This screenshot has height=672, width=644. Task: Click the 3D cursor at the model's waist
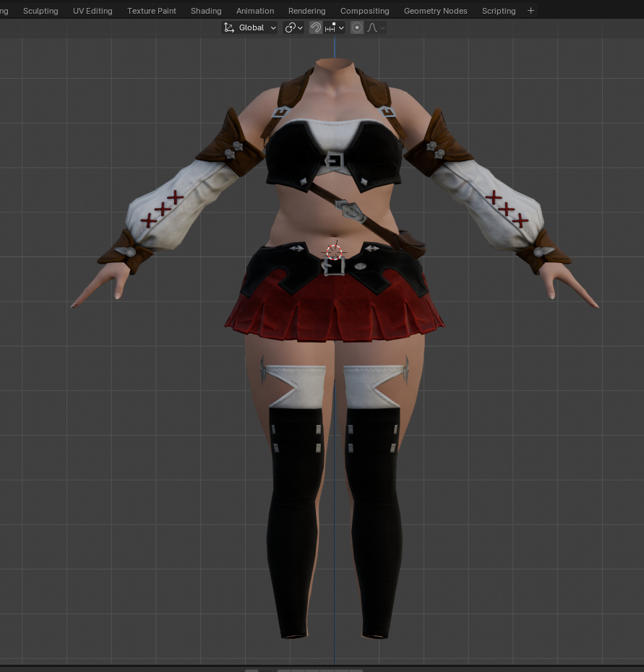click(334, 252)
